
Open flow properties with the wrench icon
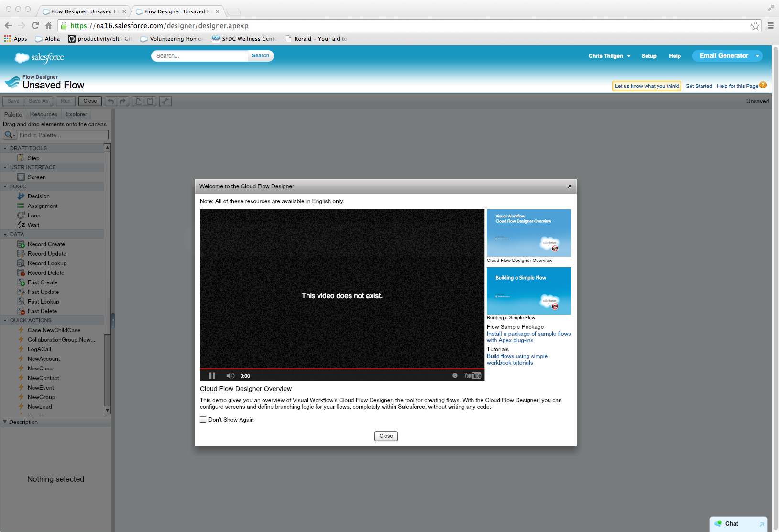tap(165, 101)
